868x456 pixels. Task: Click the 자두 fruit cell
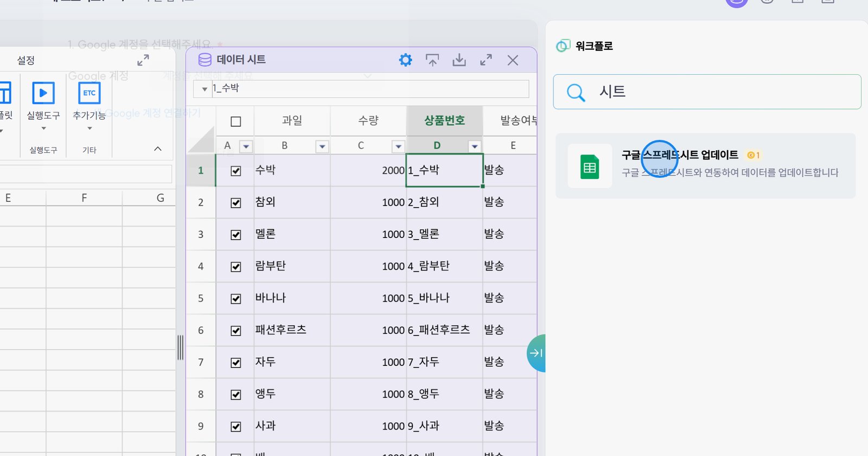(x=292, y=362)
